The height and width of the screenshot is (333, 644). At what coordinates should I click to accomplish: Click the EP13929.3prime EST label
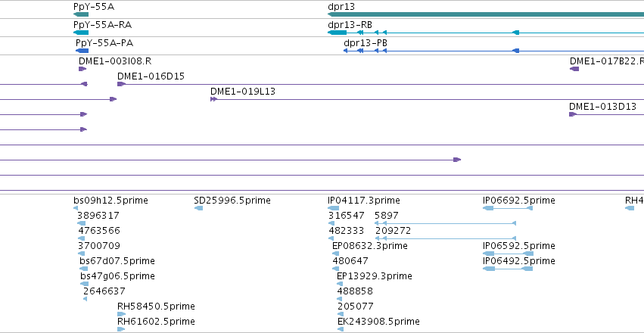click(375, 276)
